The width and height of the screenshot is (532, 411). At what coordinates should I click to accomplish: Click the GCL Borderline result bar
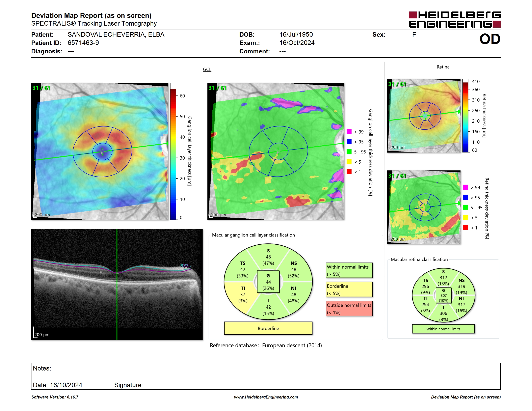coord(268,328)
